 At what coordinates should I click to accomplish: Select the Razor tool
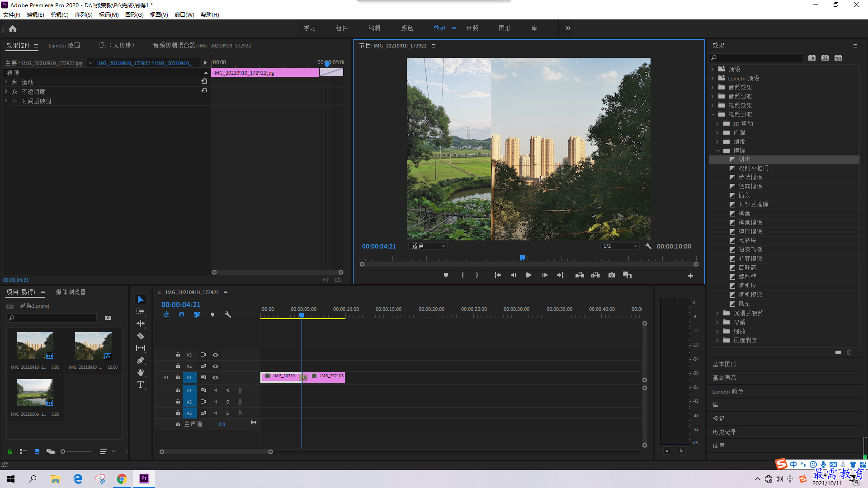tap(141, 336)
